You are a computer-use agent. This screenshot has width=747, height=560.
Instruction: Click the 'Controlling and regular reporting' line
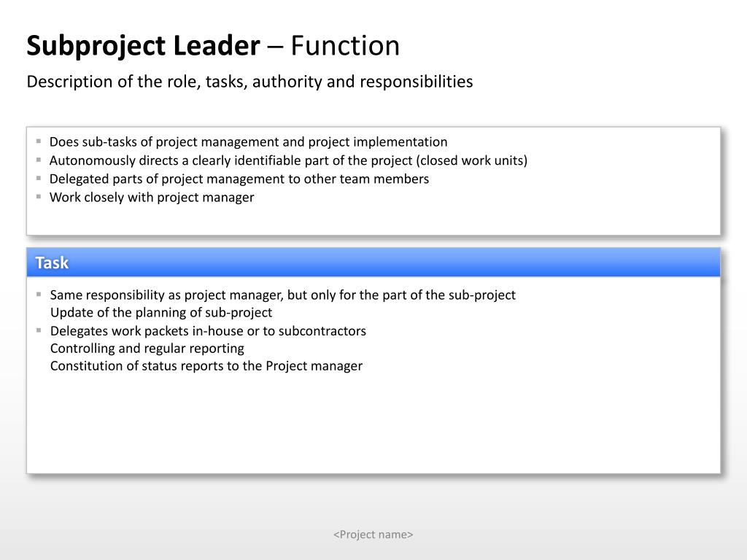[147, 349]
